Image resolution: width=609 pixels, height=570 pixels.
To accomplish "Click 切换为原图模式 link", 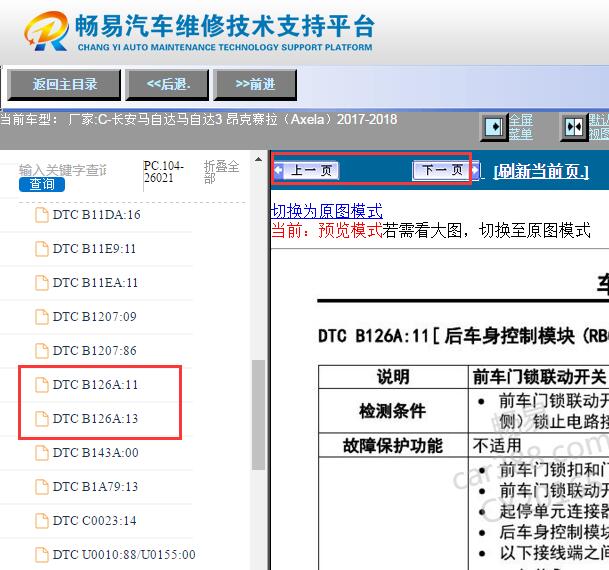I will coord(327,211).
